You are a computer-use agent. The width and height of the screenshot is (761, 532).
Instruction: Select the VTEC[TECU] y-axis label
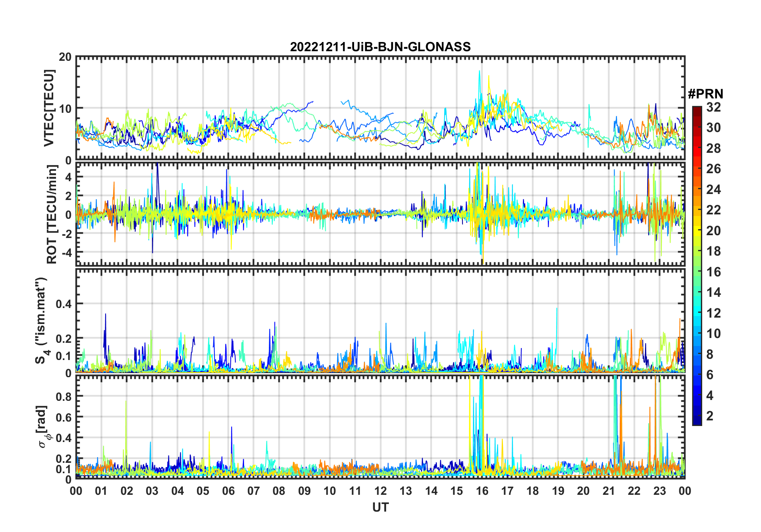click(x=49, y=108)
